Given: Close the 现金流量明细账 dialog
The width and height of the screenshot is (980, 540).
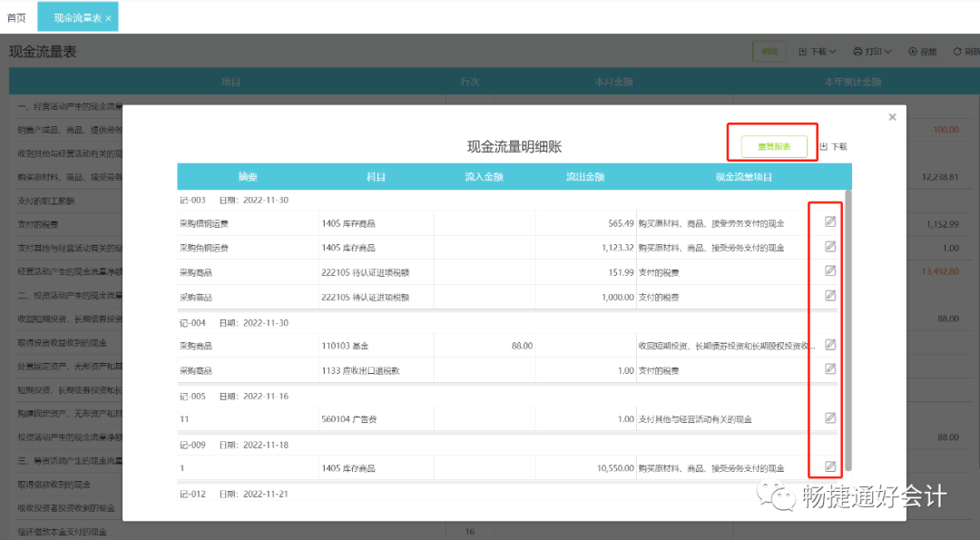Looking at the screenshot, I should click(x=893, y=117).
